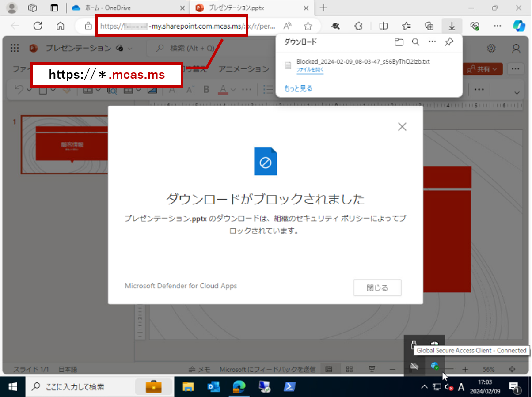The width and height of the screenshot is (532, 397).
Task: Collapse the hidden tray icons chevron
Action: click(424, 387)
